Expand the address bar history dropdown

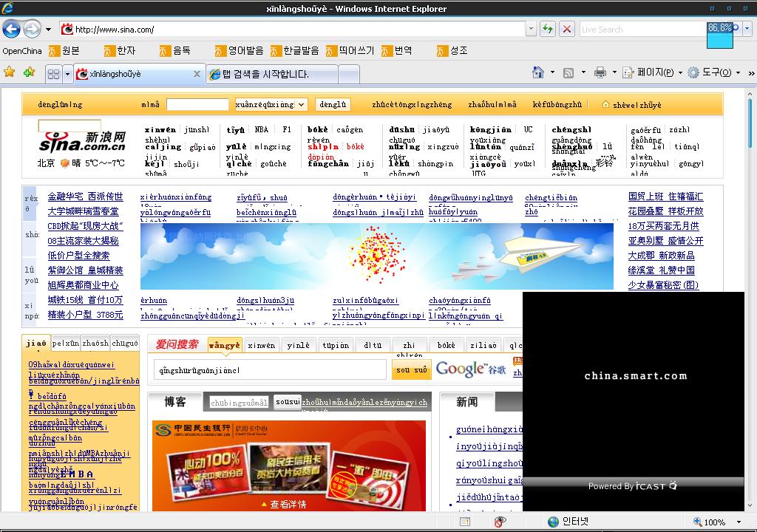point(531,30)
